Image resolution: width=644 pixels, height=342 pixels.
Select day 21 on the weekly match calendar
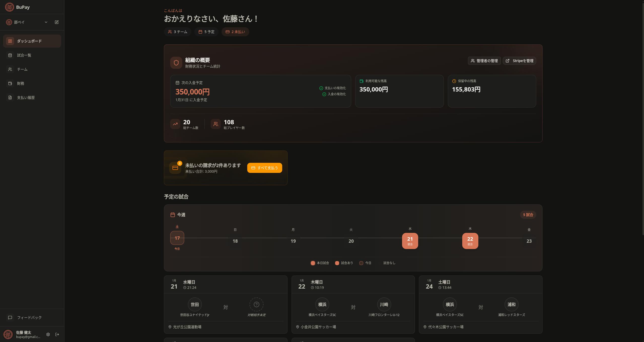[410, 240]
